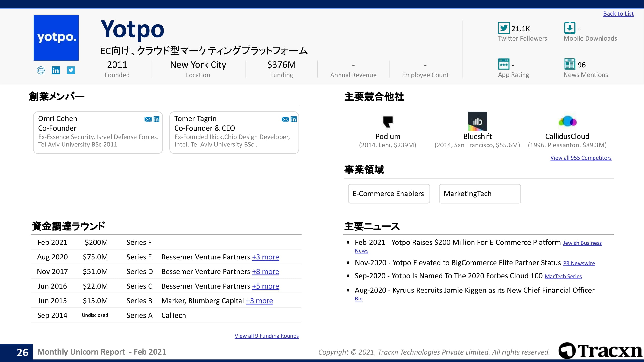Expand Series E investors +3 more

pos(266,257)
